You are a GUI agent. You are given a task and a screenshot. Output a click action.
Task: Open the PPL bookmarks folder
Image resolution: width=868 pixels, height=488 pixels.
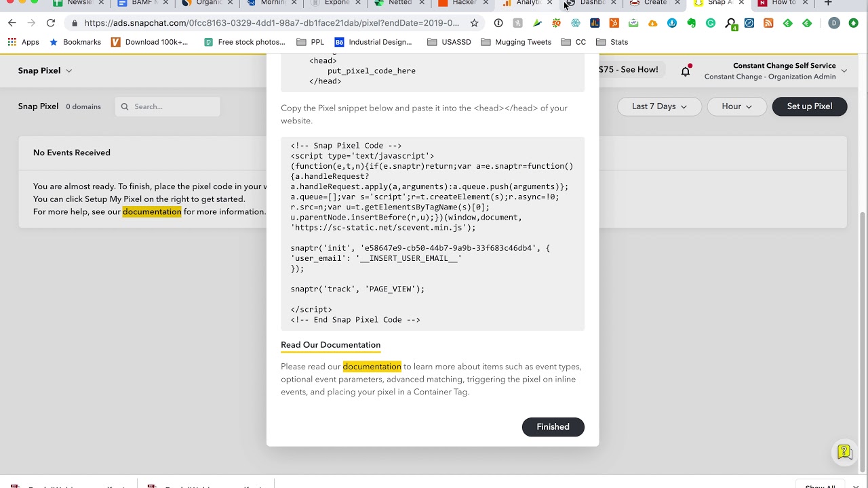tap(311, 42)
